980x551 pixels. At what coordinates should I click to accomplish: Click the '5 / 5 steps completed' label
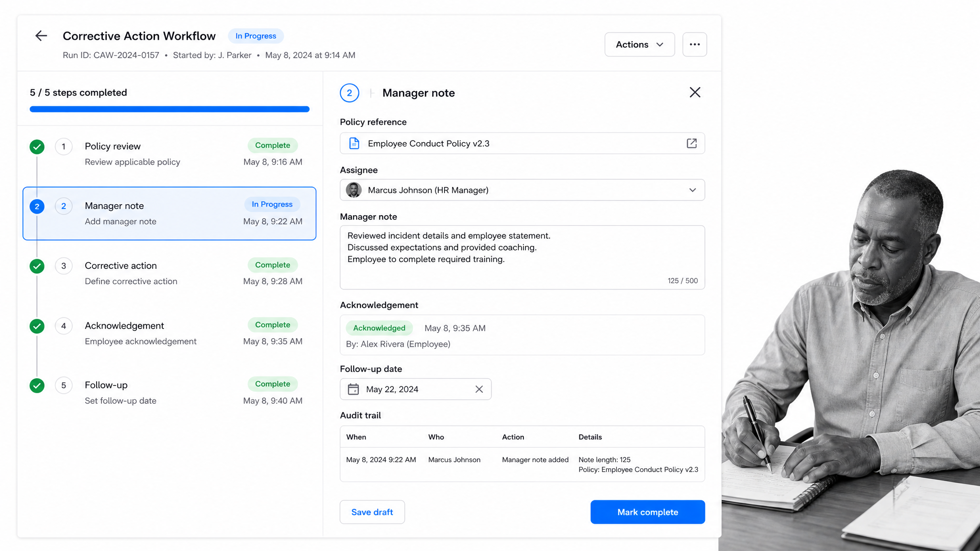pyautogui.click(x=78, y=92)
